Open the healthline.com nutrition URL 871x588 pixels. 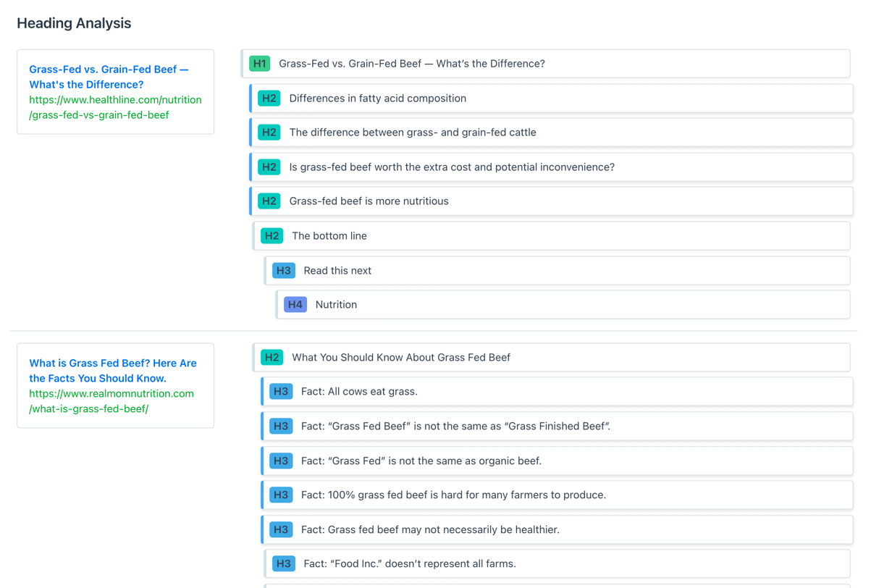point(115,107)
